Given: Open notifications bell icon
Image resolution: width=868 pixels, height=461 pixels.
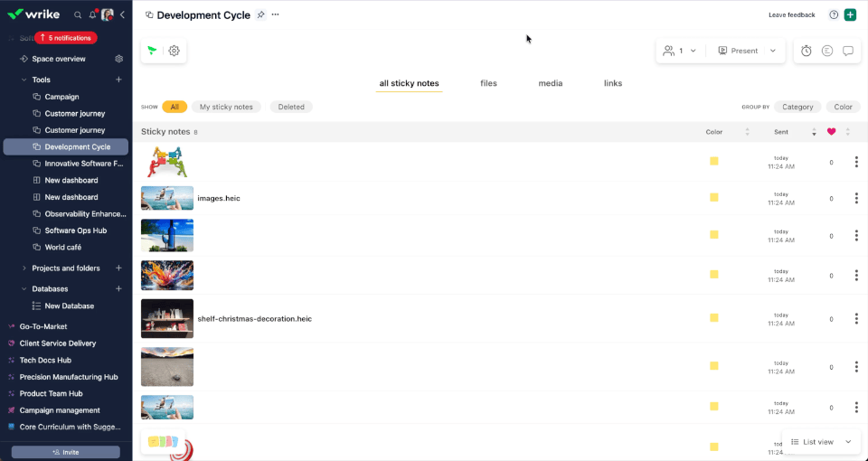Looking at the screenshot, I should [x=92, y=15].
